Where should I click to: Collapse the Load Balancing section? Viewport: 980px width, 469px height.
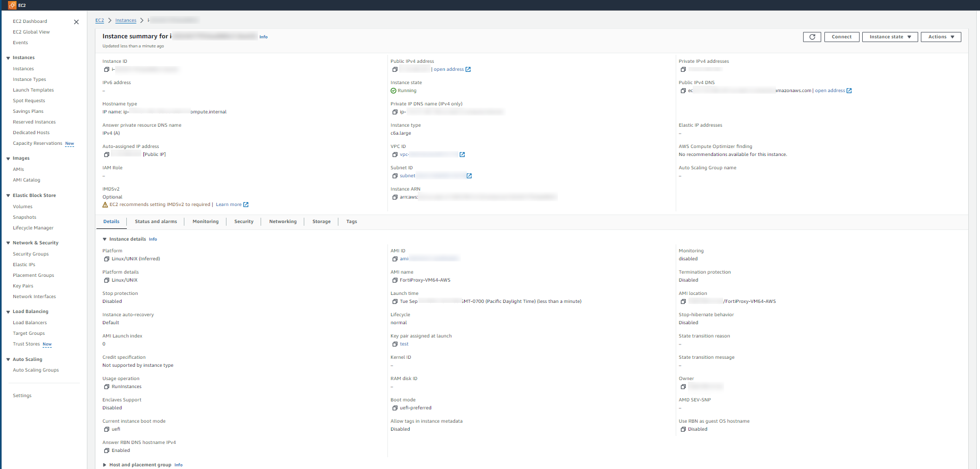coord(8,312)
